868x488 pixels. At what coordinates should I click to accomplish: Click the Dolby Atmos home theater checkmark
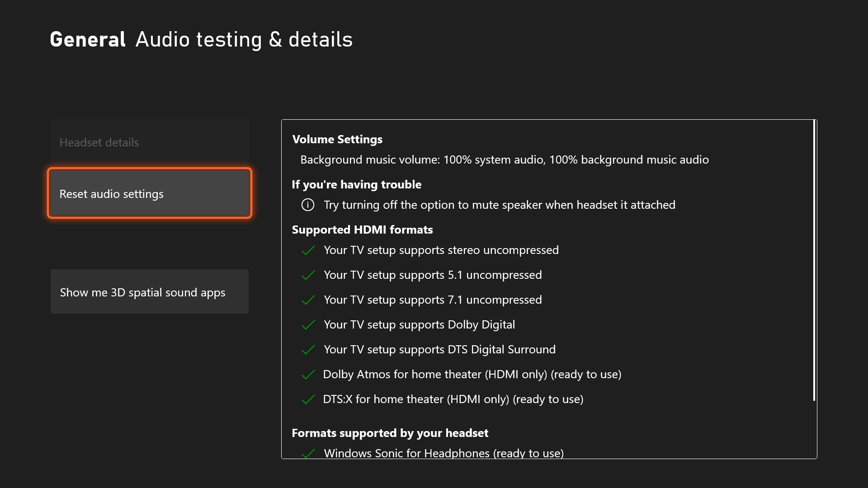point(308,375)
